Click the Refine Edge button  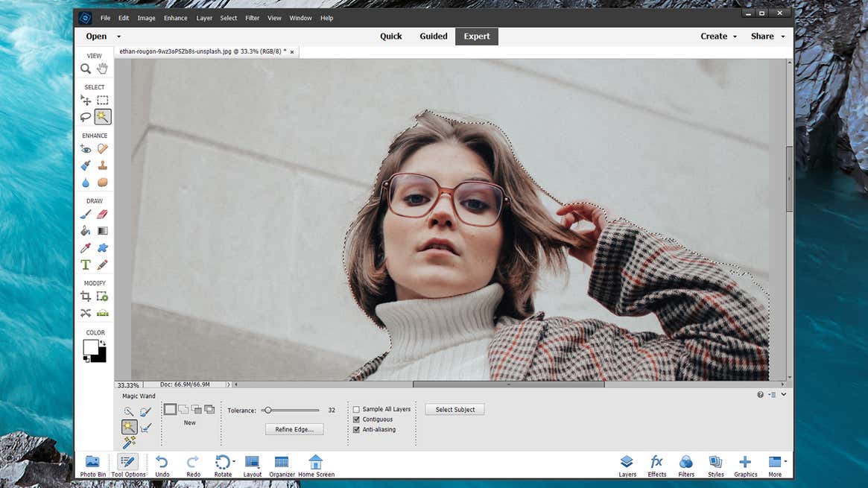294,429
